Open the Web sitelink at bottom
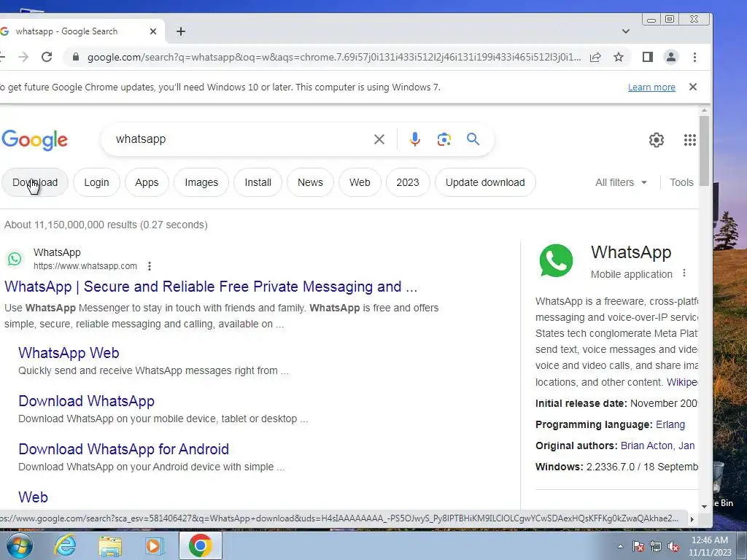The width and height of the screenshot is (747, 560). pos(33,497)
